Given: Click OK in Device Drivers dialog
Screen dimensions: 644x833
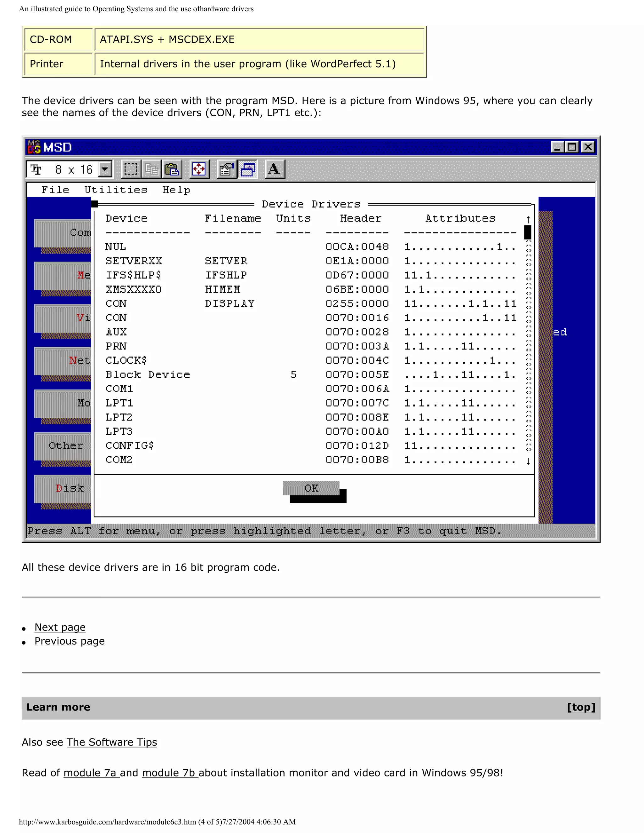Looking at the screenshot, I should point(311,488).
